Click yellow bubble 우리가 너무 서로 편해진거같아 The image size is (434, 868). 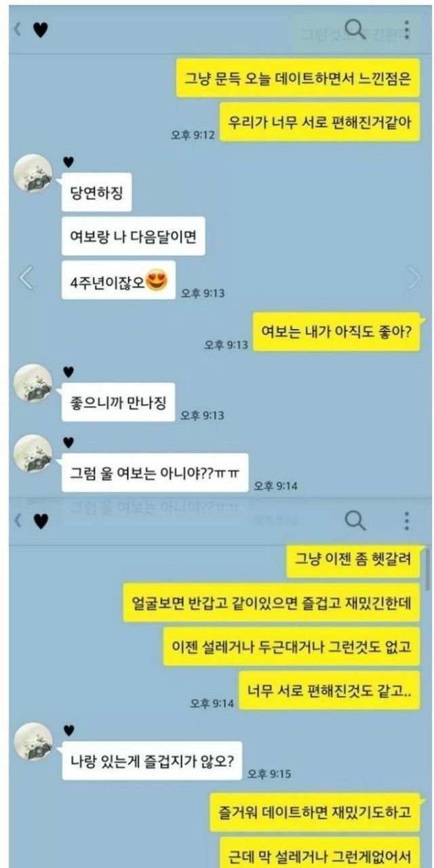(320, 121)
